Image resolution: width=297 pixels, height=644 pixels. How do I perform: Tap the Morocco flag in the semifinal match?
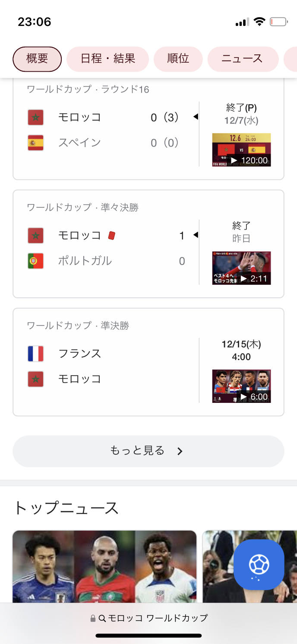[x=35, y=379]
